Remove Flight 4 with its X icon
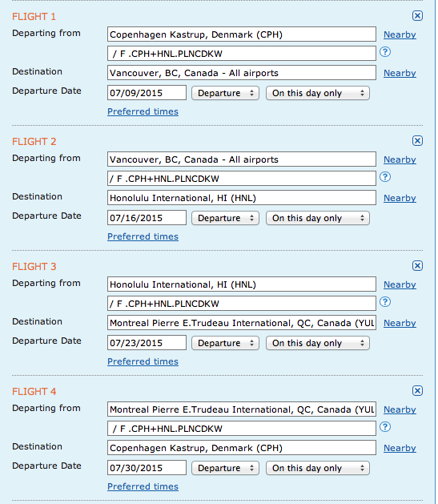This screenshot has height=504, width=438. [417, 390]
